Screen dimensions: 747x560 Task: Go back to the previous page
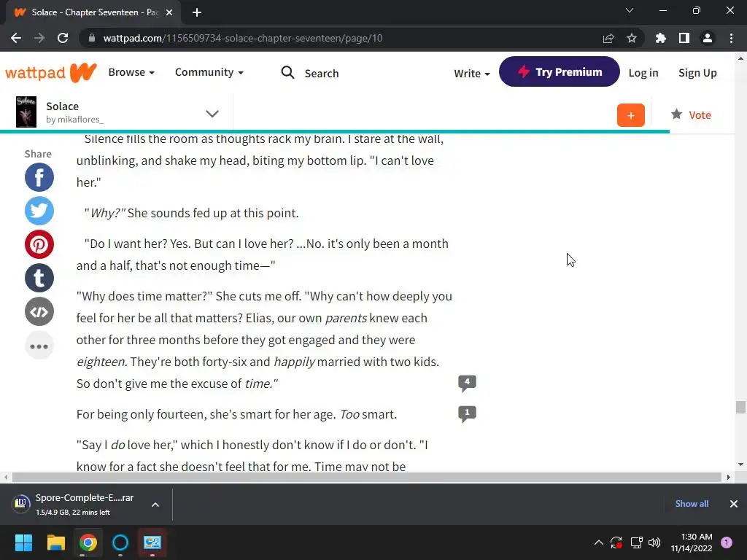tap(16, 38)
